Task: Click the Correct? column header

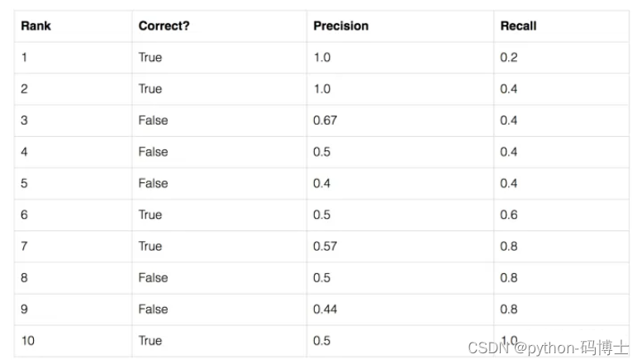Action: 164,26
